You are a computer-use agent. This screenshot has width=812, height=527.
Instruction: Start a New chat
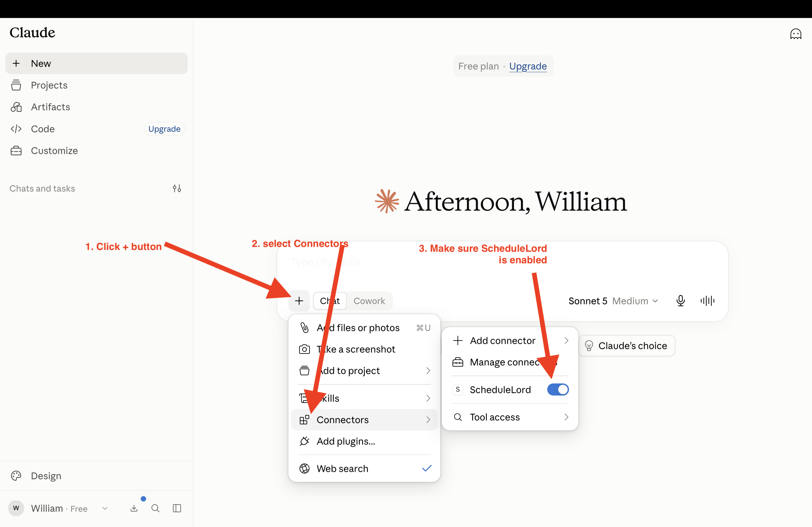coord(97,63)
